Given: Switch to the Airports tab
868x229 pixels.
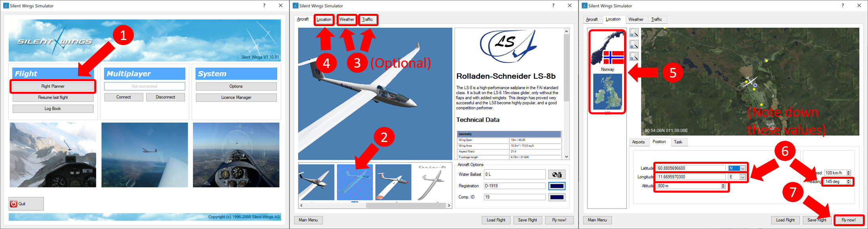Looking at the screenshot, I should (638, 142).
